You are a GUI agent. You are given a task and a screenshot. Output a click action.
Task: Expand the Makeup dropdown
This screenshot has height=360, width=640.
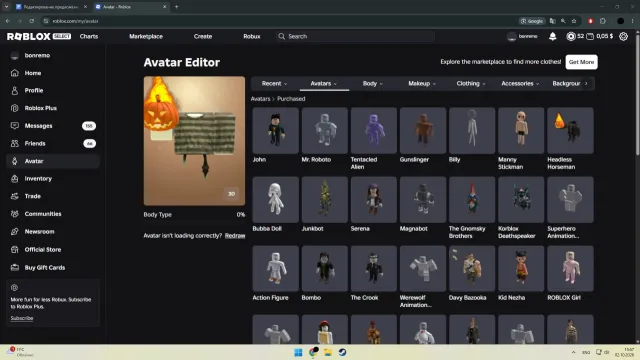pyautogui.click(x=422, y=84)
